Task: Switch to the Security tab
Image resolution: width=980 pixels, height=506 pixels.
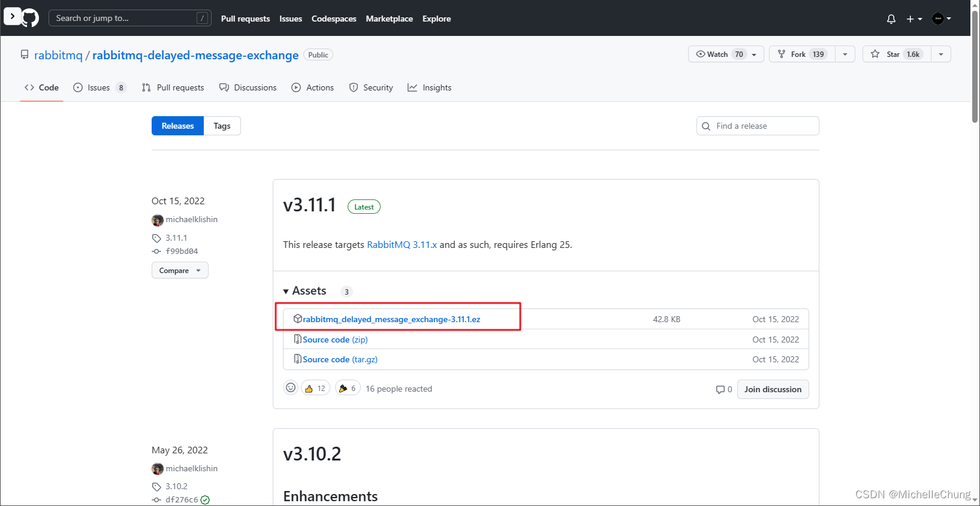Action: click(371, 87)
